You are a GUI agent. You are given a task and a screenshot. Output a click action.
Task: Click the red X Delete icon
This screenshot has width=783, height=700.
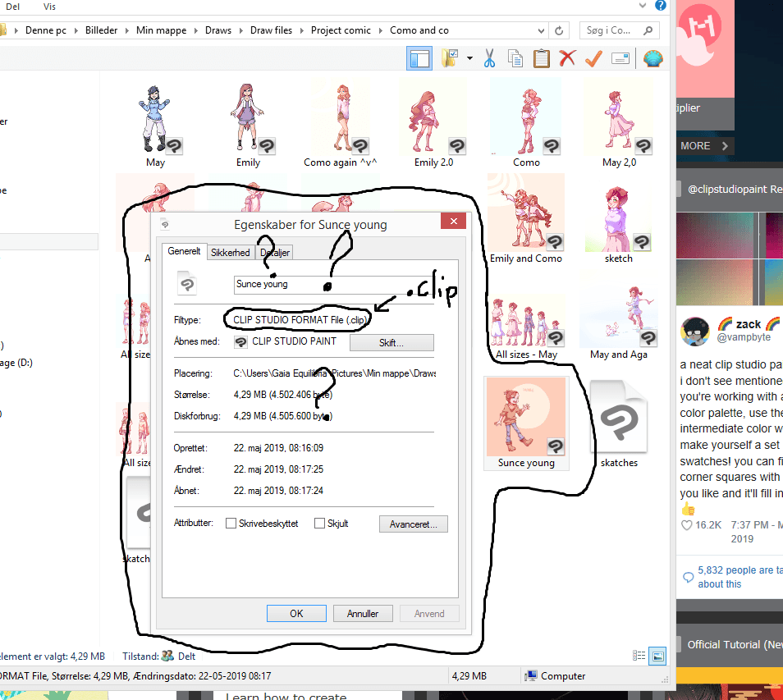pos(567,59)
